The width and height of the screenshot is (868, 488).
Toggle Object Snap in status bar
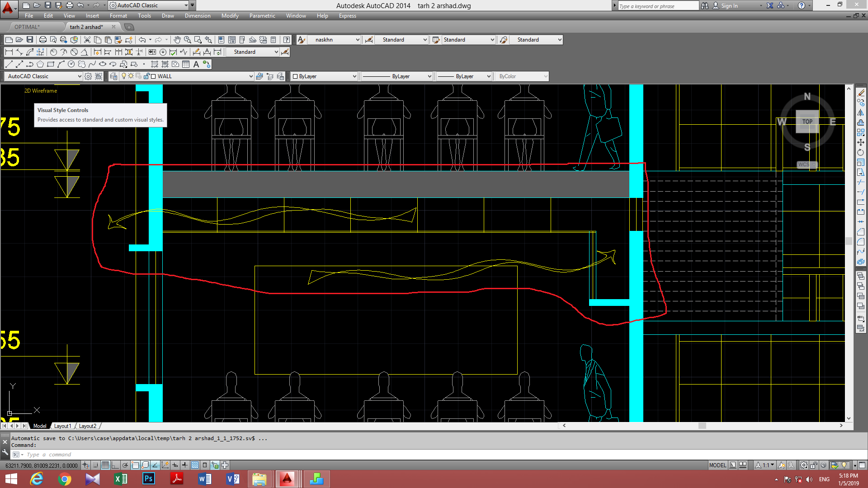click(135, 465)
